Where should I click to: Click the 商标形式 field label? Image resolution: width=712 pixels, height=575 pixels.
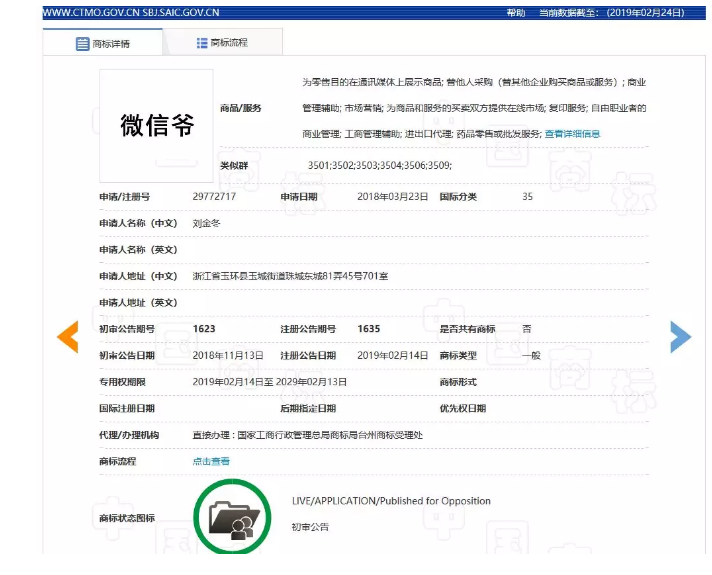pos(458,382)
